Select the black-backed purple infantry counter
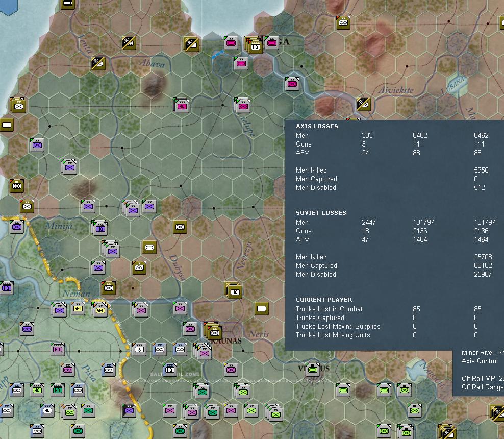504x439 pixels. [x=129, y=410]
